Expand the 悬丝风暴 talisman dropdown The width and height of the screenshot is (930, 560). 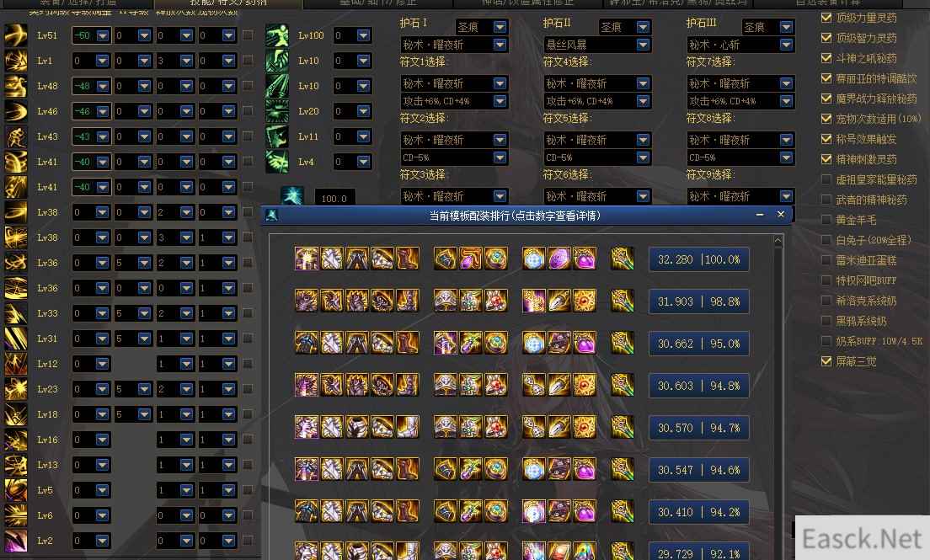coord(597,45)
